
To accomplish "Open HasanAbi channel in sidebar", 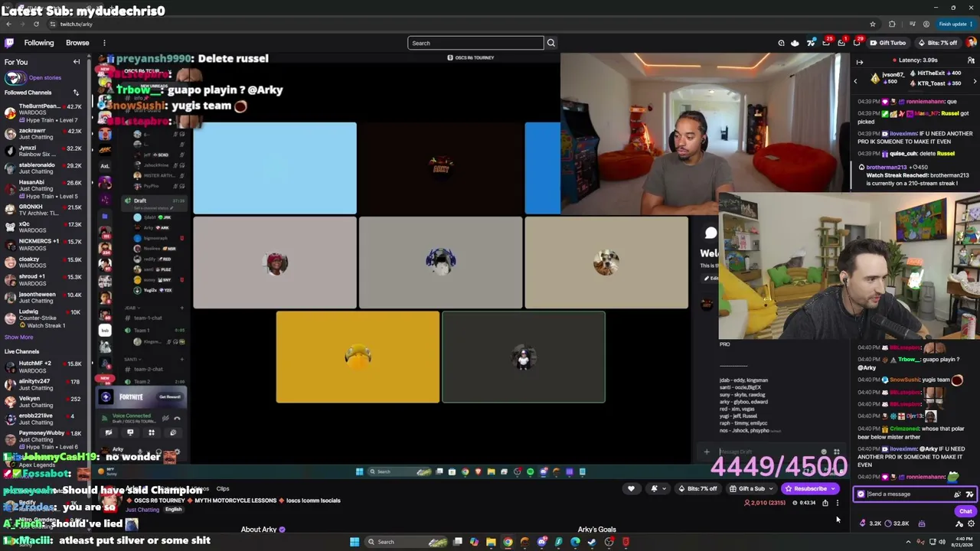I will coord(43,188).
